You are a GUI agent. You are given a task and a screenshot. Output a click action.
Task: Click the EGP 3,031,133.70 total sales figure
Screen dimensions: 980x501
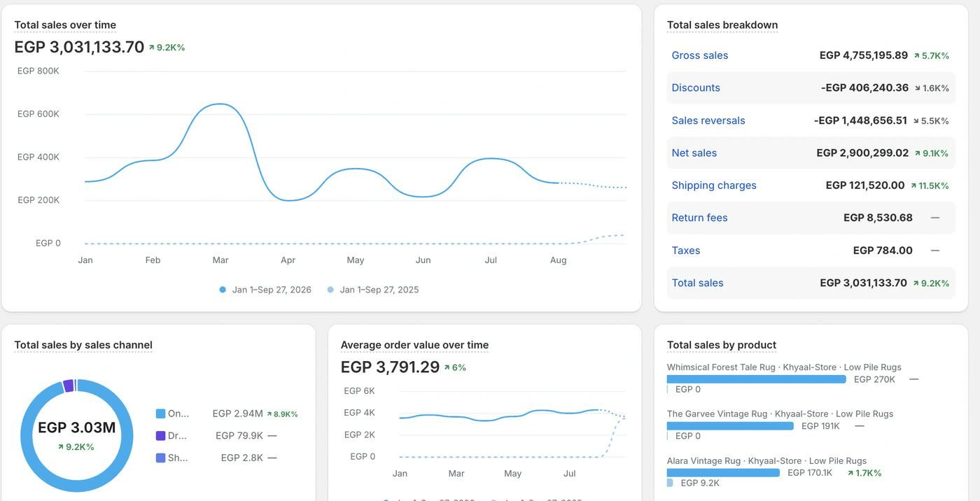(x=79, y=47)
